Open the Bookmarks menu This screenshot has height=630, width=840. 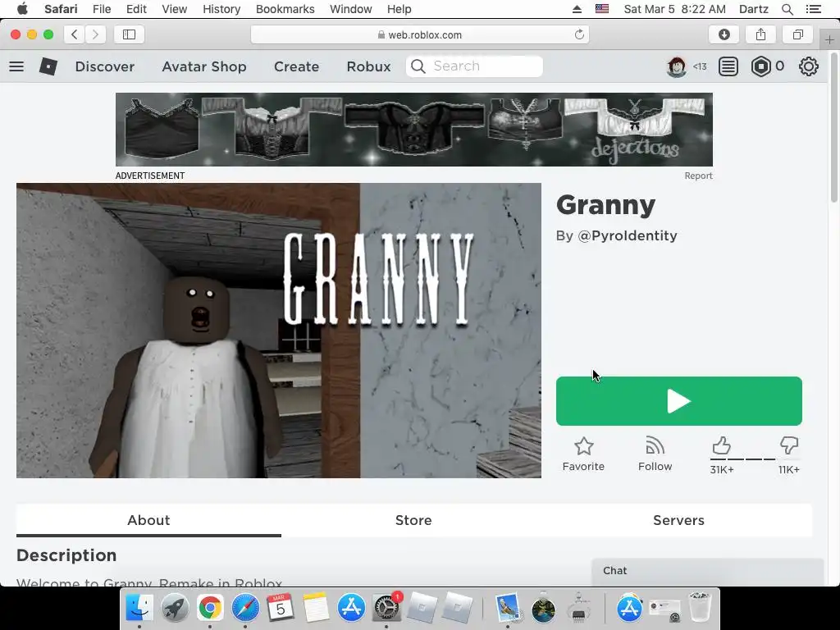point(285,9)
